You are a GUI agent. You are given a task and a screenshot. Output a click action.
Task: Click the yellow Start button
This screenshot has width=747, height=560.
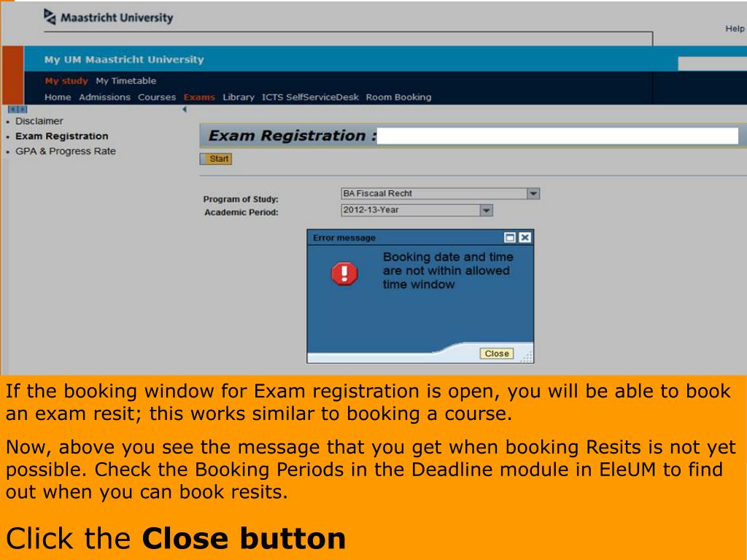(216, 159)
